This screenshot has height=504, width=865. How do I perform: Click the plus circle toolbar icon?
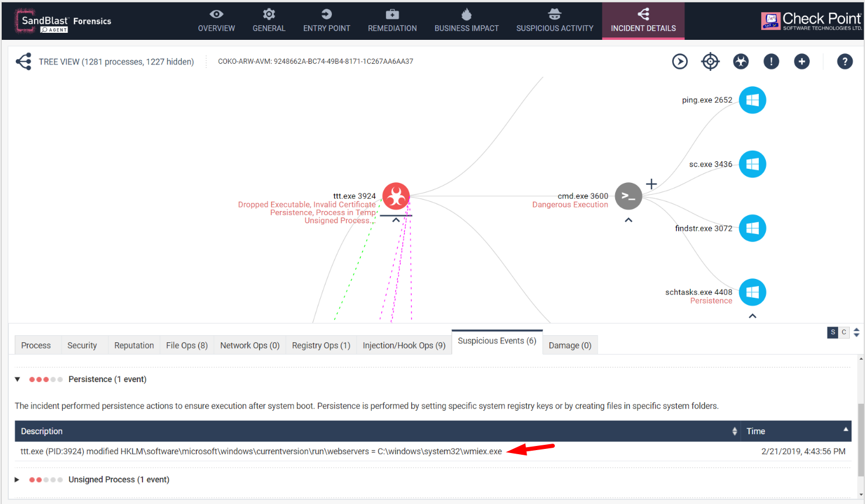802,61
